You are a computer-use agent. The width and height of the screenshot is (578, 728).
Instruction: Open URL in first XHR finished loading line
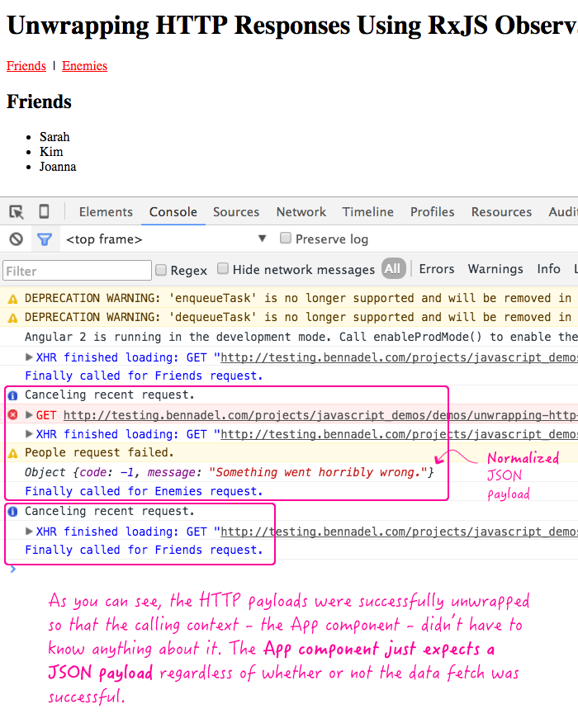pos(399,357)
